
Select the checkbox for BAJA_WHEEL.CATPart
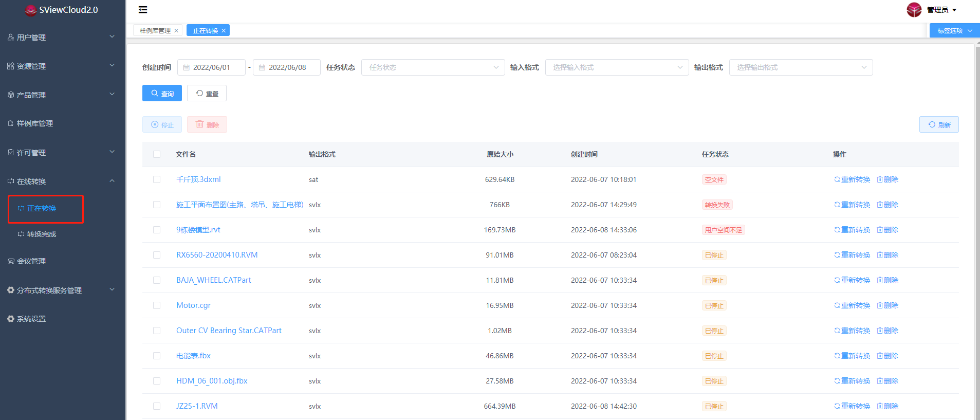click(x=157, y=280)
